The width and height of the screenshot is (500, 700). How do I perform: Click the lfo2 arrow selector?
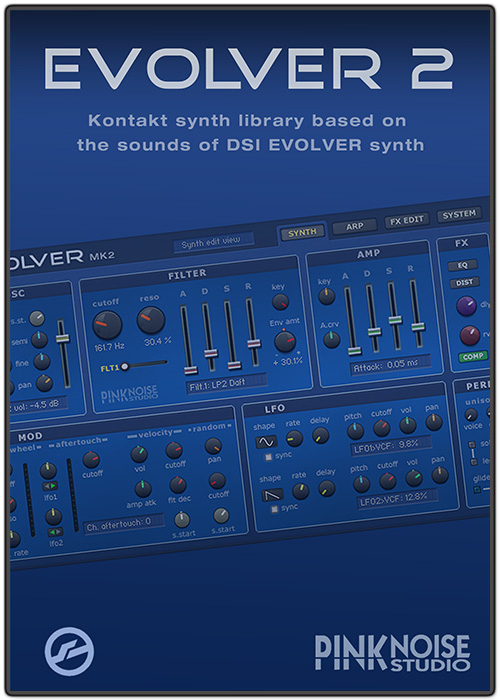point(55,532)
